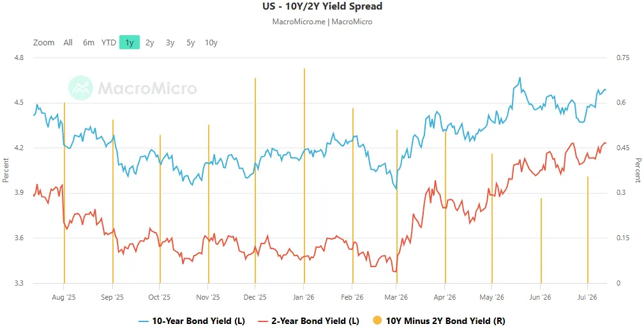Click the December 2025 spread bar
644x331 pixels.
tap(255, 180)
